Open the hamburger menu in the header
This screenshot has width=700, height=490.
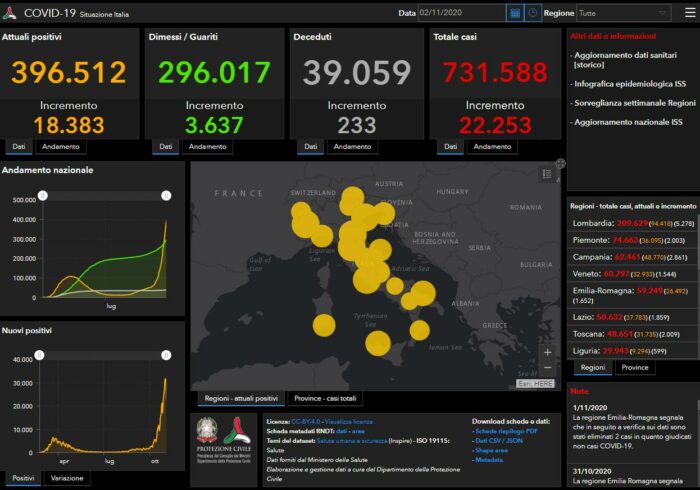pos(686,13)
